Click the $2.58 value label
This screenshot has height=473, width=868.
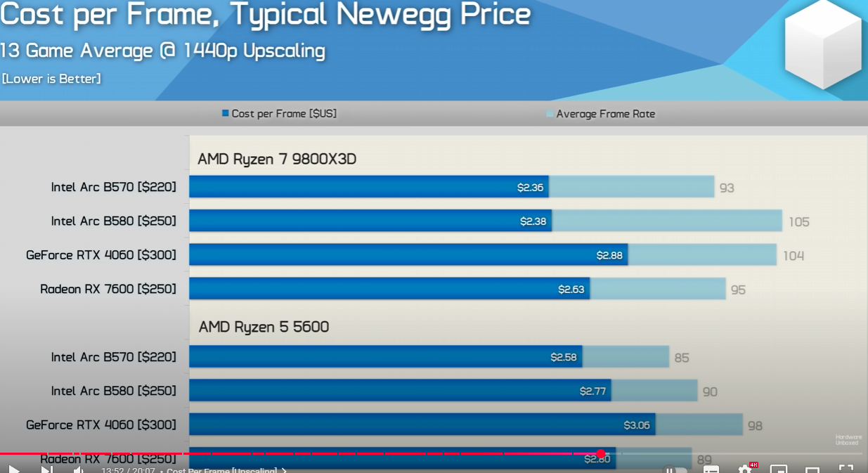[564, 357]
